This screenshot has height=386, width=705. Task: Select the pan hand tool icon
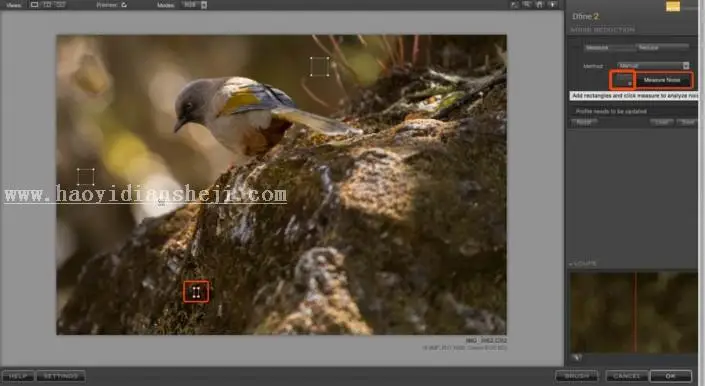point(539,4)
